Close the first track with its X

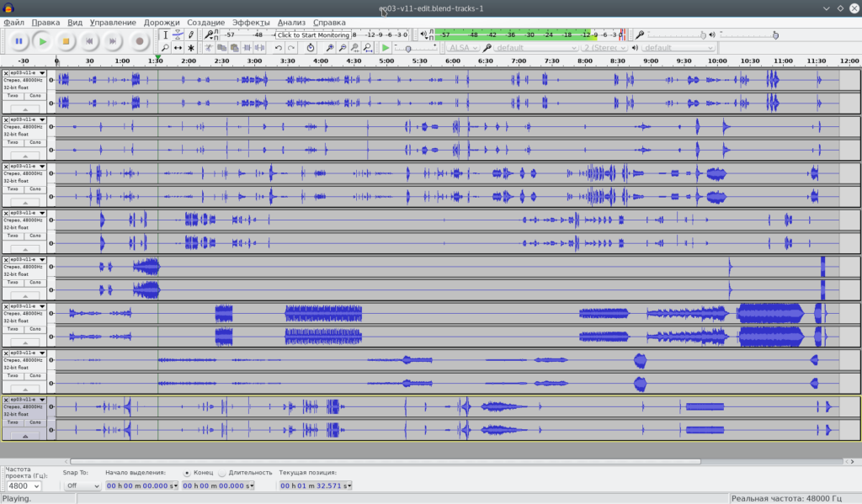pyautogui.click(x=6, y=73)
